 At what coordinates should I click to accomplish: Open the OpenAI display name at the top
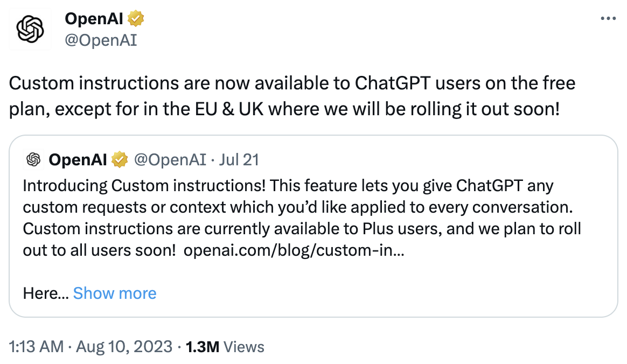point(94,18)
